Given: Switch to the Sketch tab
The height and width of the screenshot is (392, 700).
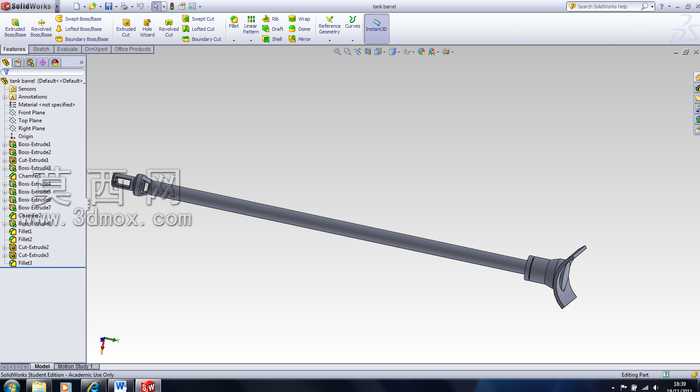Looking at the screenshot, I should click(41, 49).
